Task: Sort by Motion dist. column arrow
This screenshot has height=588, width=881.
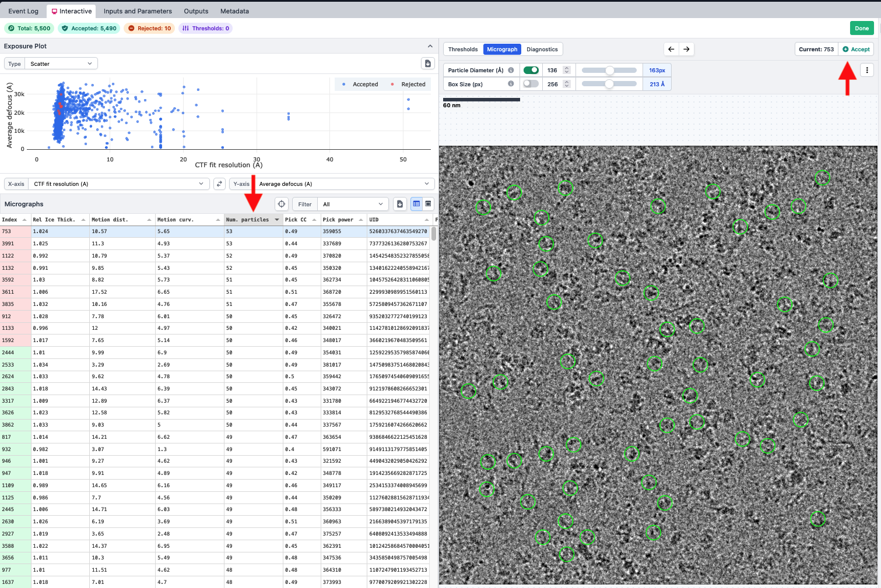Action: (x=149, y=220)
